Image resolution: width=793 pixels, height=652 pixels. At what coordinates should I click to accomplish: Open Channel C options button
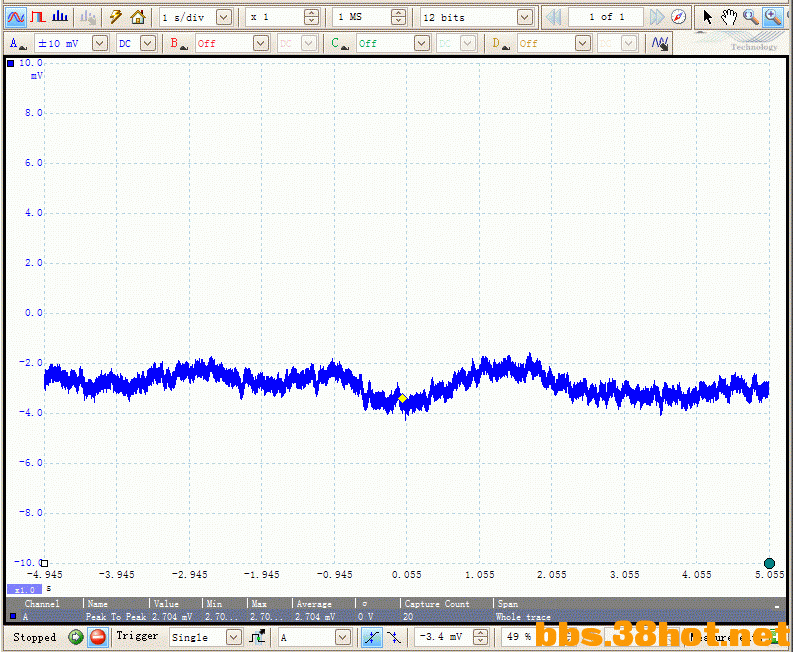click(339, 44)
